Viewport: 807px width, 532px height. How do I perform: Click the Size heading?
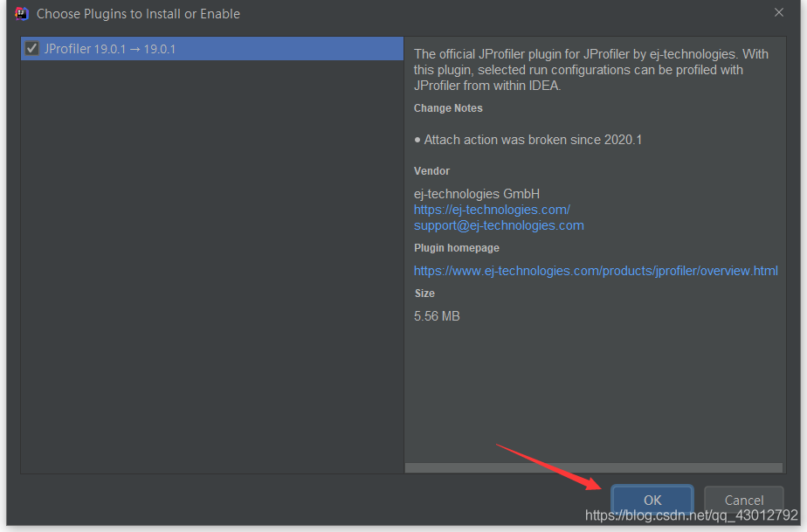[x=424, y=294]
